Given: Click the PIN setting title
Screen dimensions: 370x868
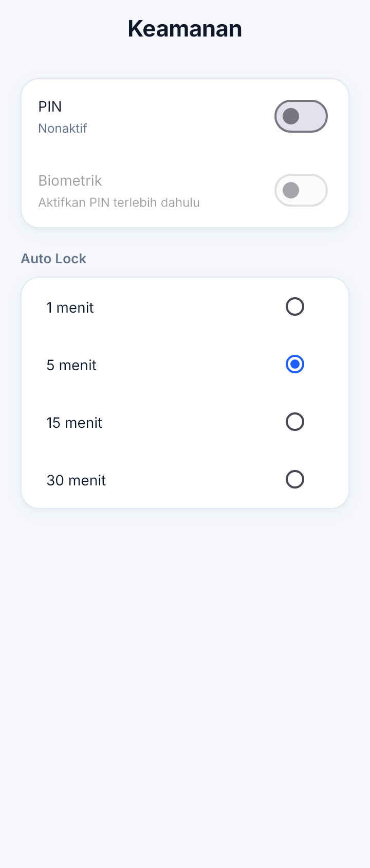Looking at the screenshot, I should (50, 106).
